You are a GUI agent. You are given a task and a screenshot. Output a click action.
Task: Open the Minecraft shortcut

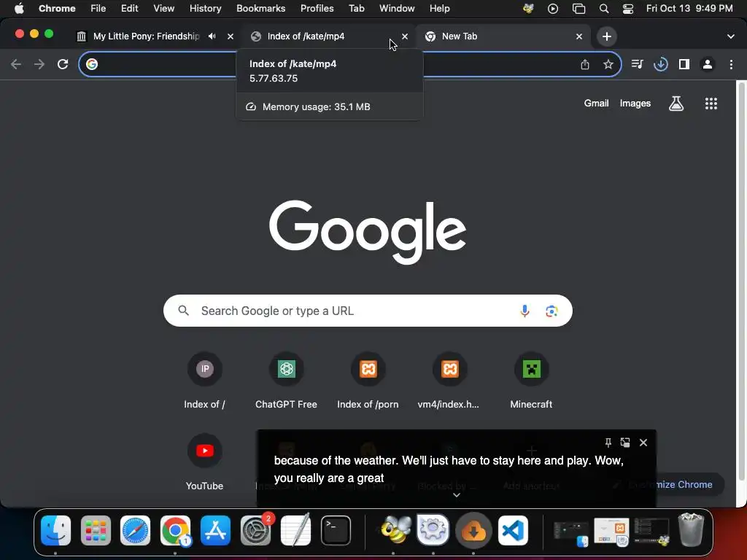531,381
